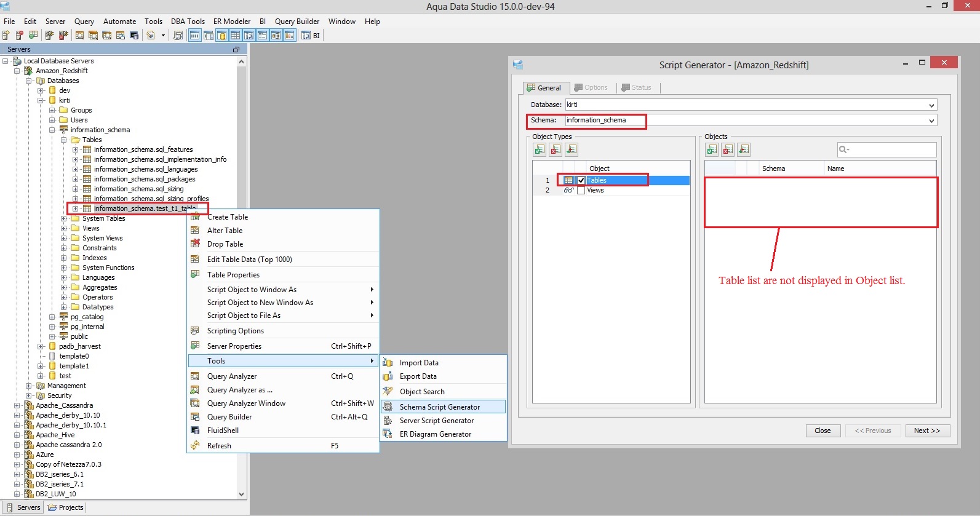980x516 pixels.
Task: Click the Refresh icon in the context menu
Action: click(x=195, y=445)
